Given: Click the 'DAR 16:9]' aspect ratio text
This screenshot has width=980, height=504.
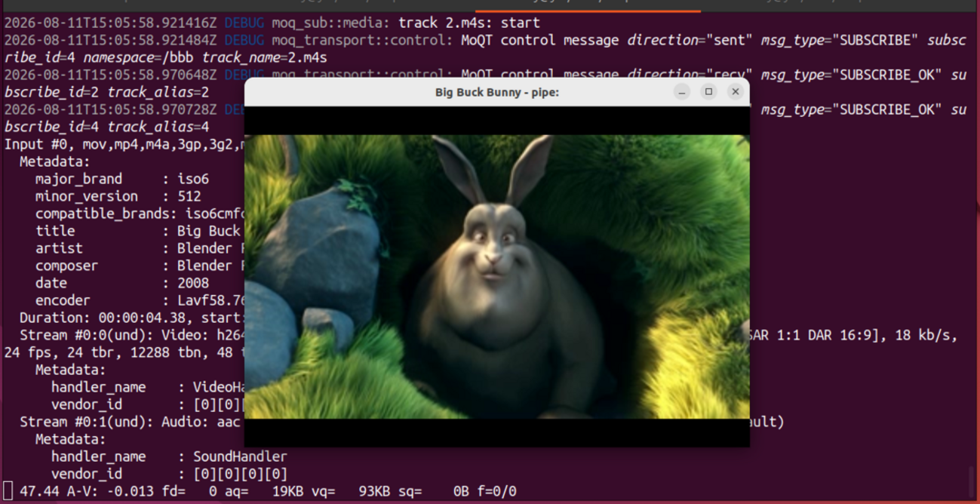Looking at the screenshot, I should [x=842, y=335].
